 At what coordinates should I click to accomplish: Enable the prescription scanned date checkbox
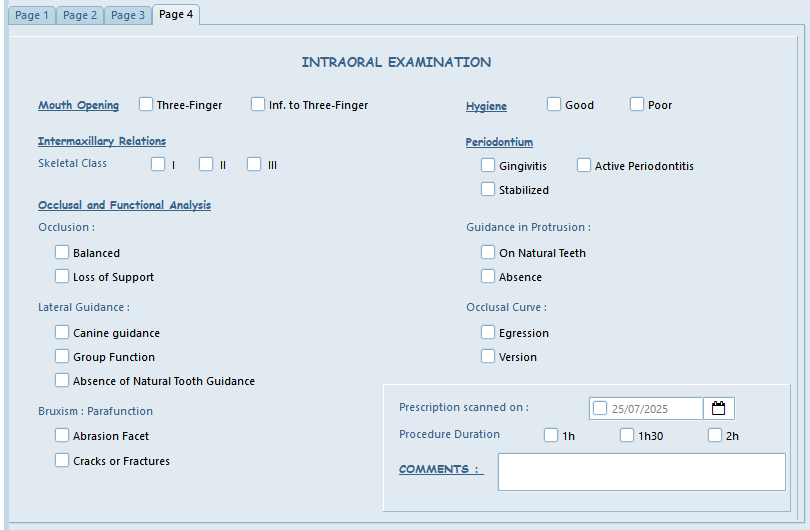(x=600, y=408)
